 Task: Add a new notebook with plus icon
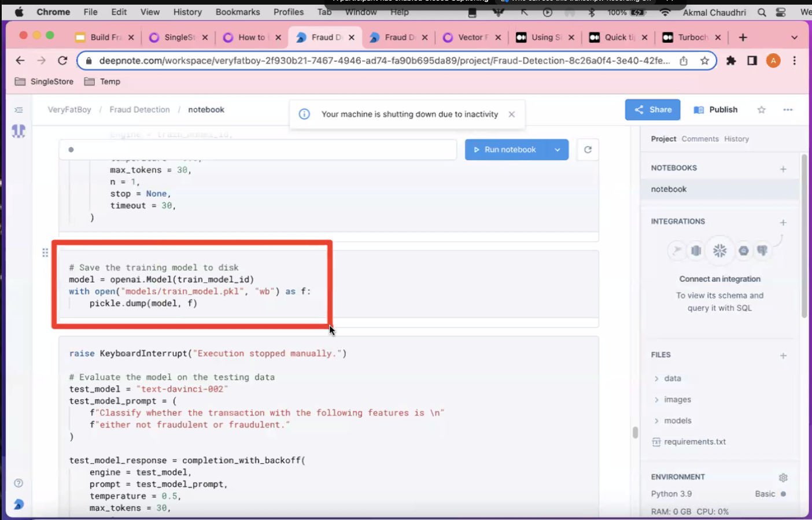[x=783, y=169]
